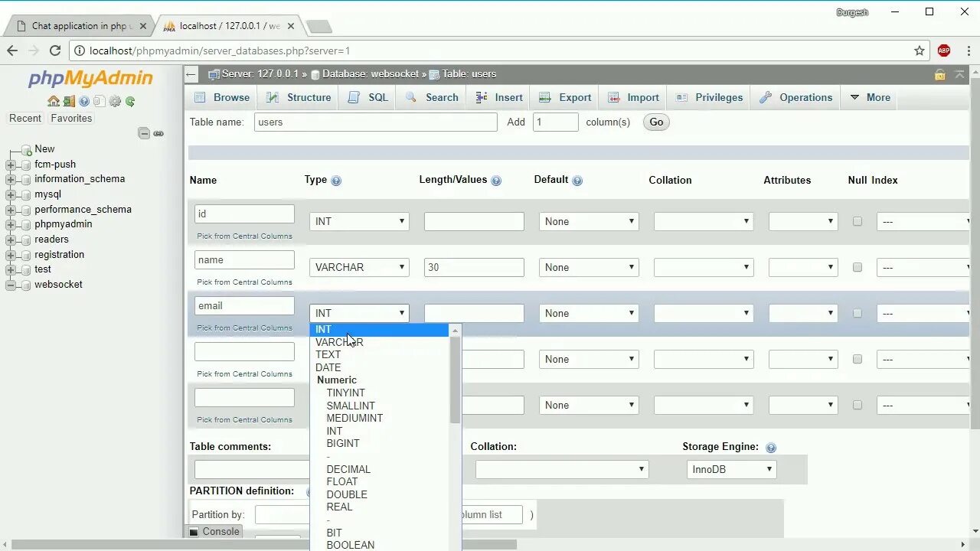
Task: Click the horizontal page scrollbar
Action: tap(264, 545)
